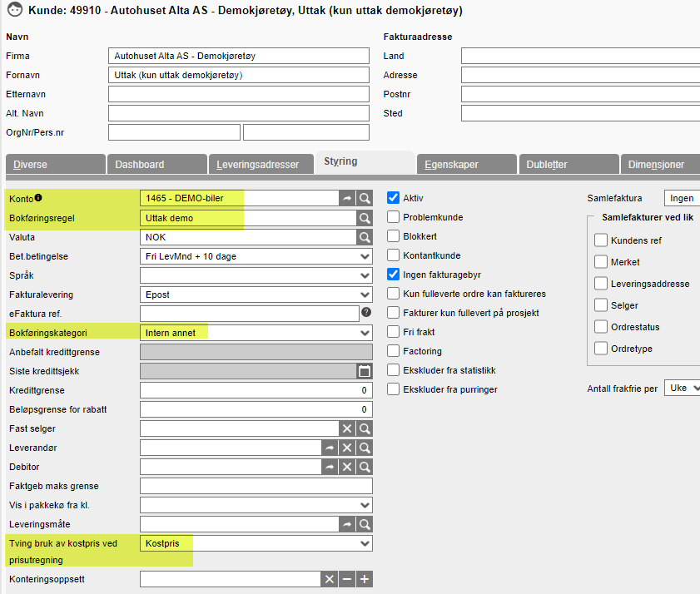The image size is (700, 594).
Task: Search Debitor with magnifier icon
Action: click(x=365, y=467)
